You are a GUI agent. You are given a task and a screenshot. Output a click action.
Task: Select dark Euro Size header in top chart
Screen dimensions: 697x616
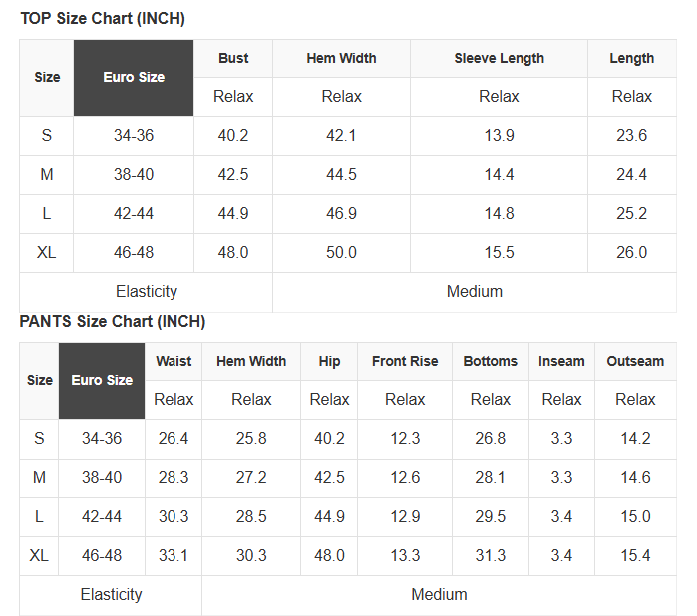point(134,77)
